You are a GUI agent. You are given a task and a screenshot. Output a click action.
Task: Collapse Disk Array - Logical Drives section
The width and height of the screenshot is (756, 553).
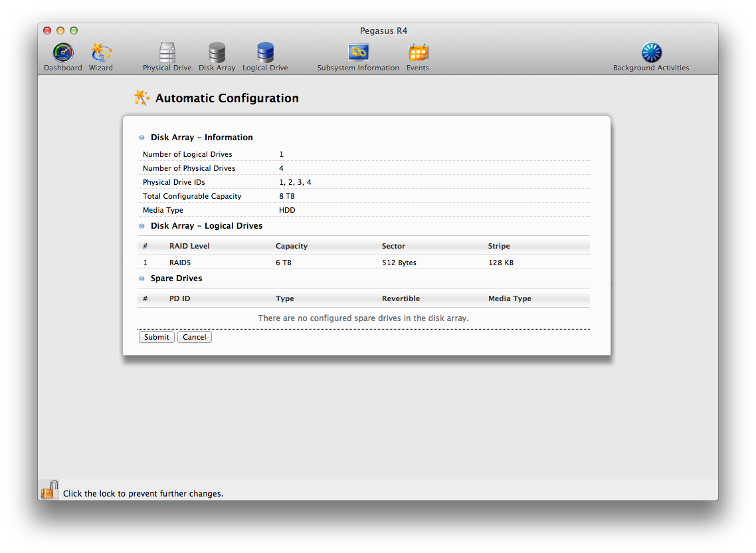[142, 227]
